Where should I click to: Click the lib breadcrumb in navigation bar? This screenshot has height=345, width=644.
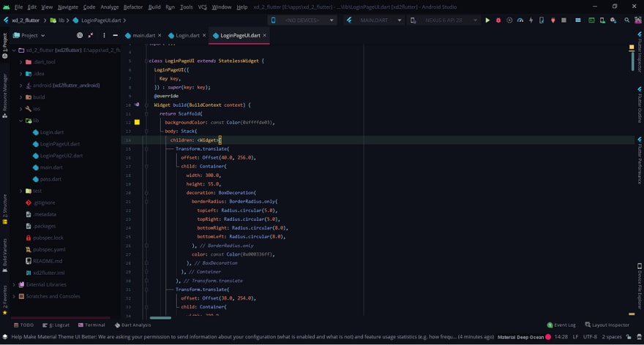58,20
